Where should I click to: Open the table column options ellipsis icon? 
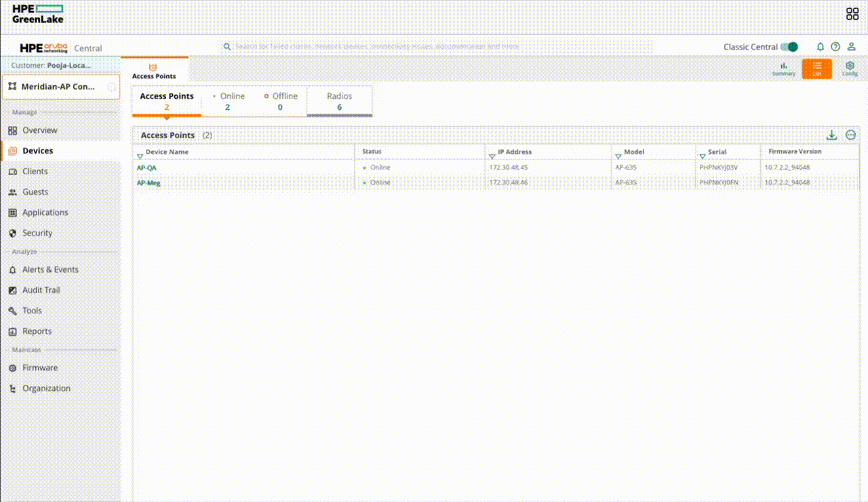(x=851, y=135)
